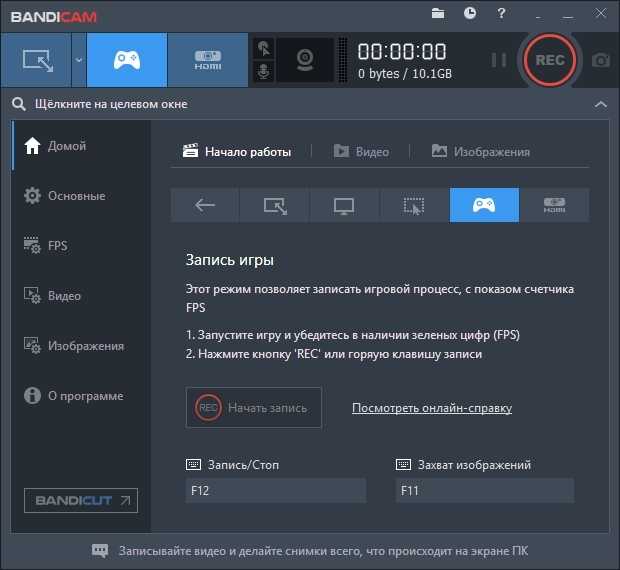
Task: Select screen recording mode in top toolbar
Action: click(36, 60)
